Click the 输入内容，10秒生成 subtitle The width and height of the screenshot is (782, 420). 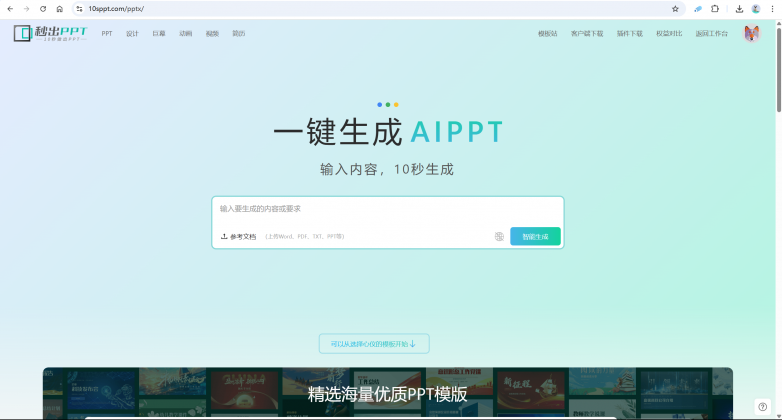pyautogui.click(x=387, y=170)
